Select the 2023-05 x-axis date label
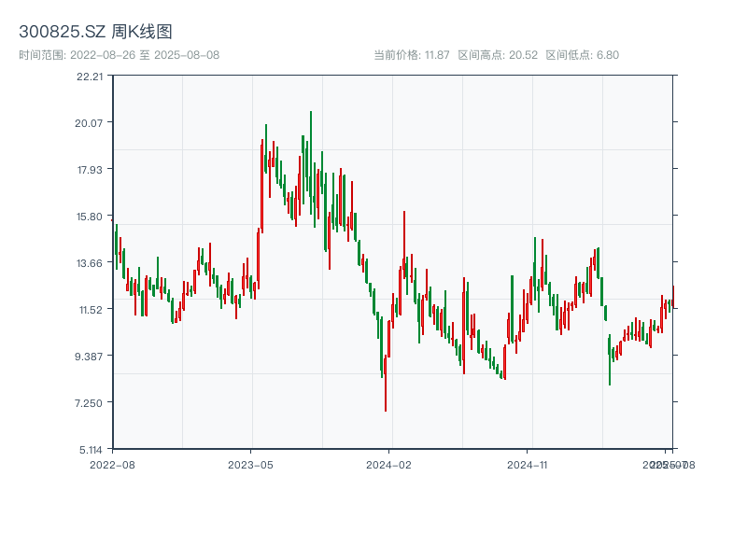The image size is (747, 560). pos(250,464)
